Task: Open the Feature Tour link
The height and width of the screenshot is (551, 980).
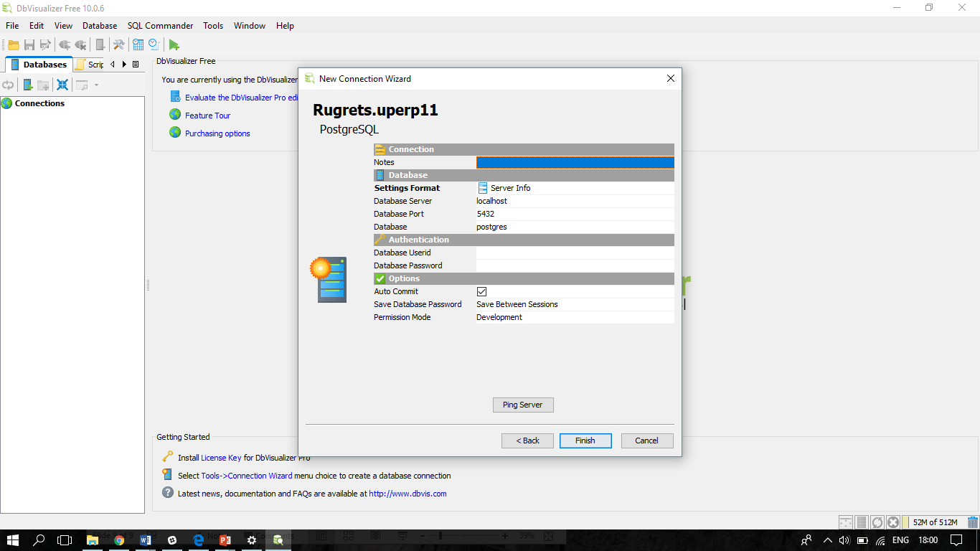Action: pos(207,116)
